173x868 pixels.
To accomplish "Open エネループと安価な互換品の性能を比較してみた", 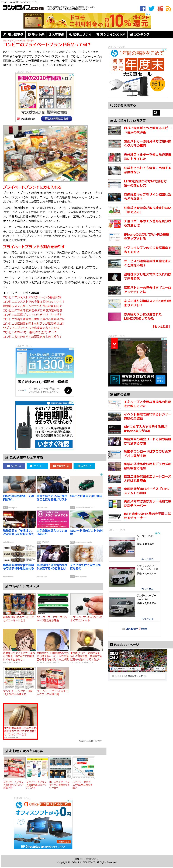I will click(147, 404).
